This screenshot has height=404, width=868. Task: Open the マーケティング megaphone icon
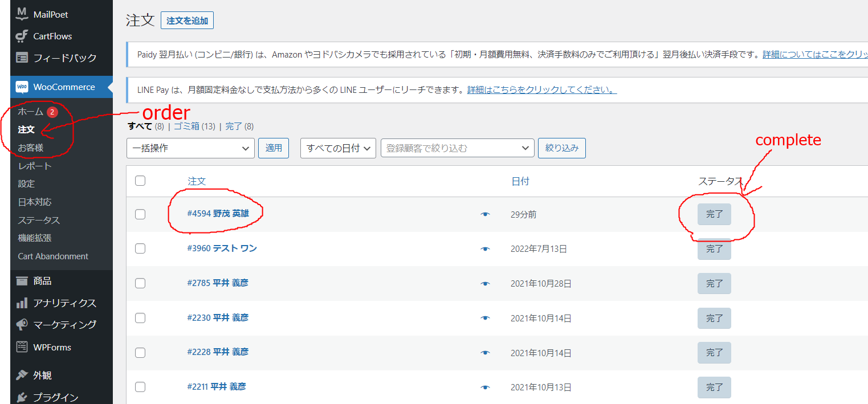click(x=22, y=324)
